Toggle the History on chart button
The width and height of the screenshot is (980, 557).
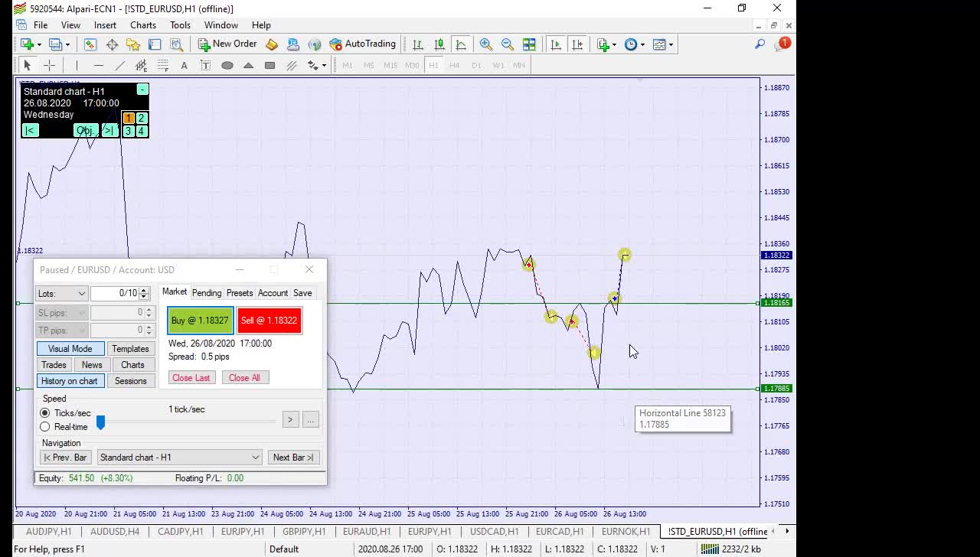tap(70, 381)
